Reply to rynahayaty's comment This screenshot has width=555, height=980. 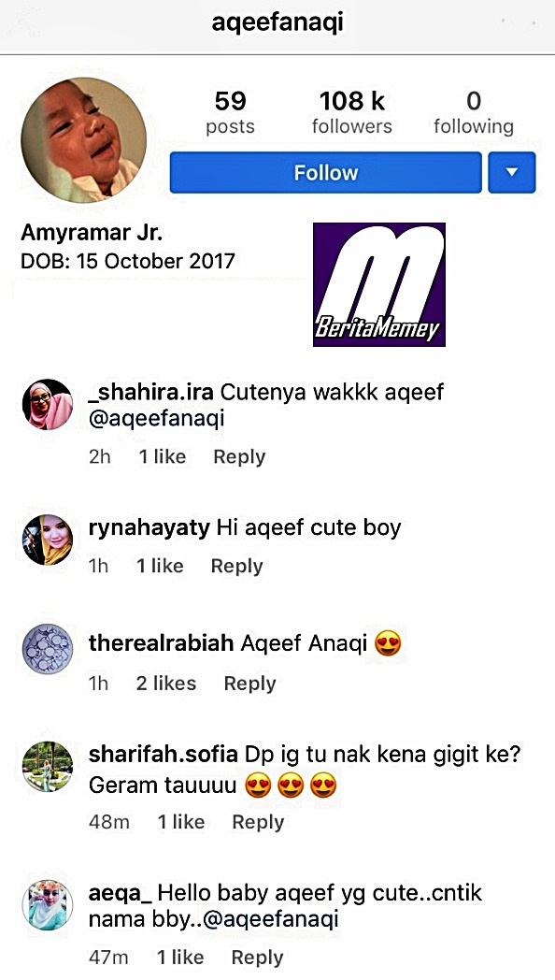(x=236, y=567)
